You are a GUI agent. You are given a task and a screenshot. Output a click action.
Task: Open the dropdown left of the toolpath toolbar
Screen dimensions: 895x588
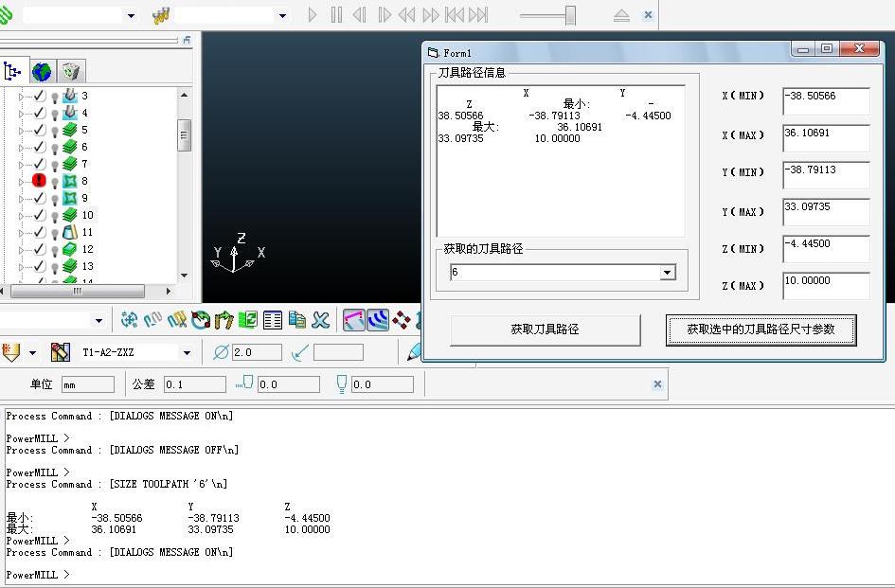click(x=98, y=320)
